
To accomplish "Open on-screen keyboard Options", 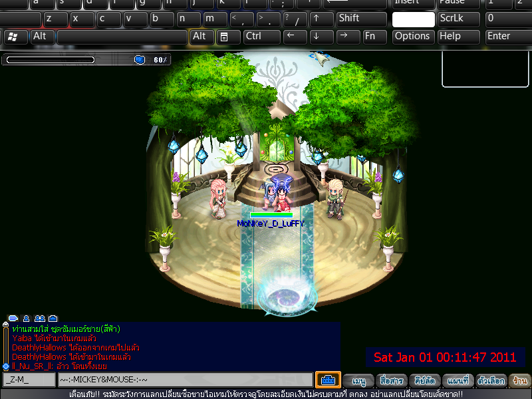I will tap(412, 36).
